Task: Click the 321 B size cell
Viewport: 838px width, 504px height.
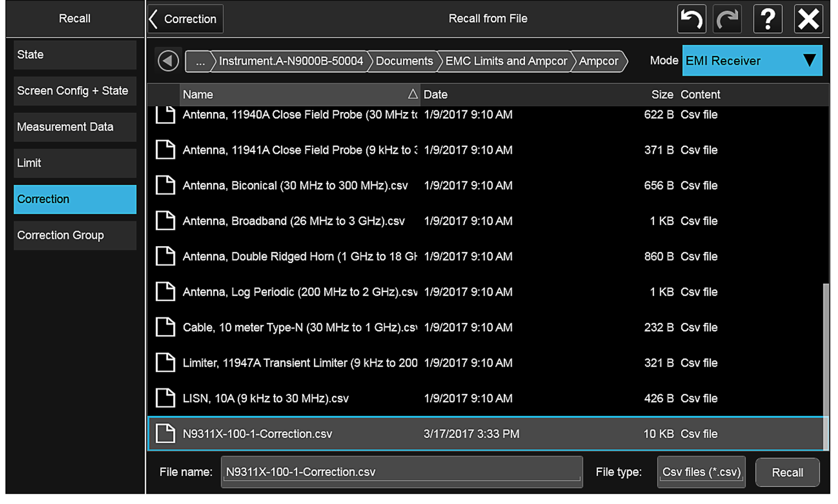Action: pos(659,363)
